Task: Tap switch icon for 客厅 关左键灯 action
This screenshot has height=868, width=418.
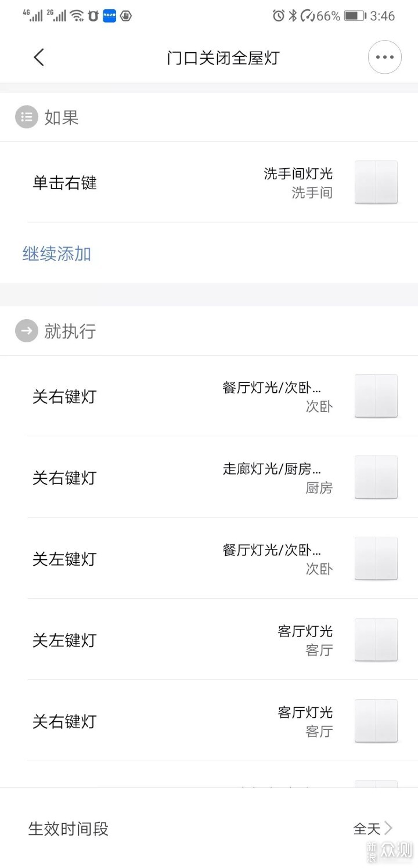Action: (376, 640)
